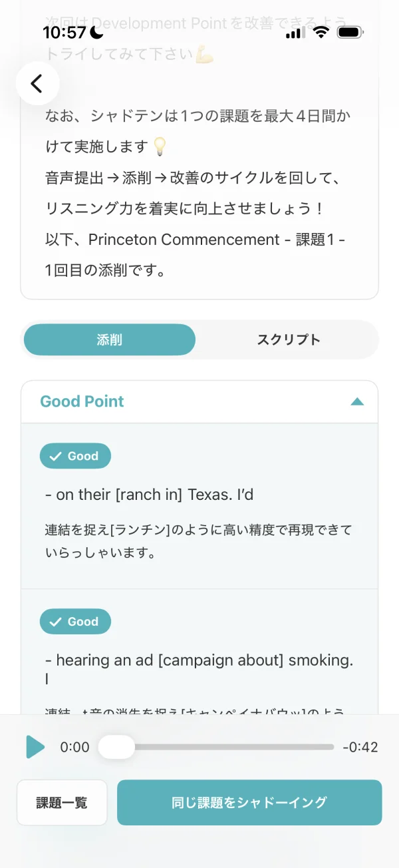Image resolution: width=399 pixels, height=868 pixels.
Task: Click the first Good badge
Action: [75, 456]
